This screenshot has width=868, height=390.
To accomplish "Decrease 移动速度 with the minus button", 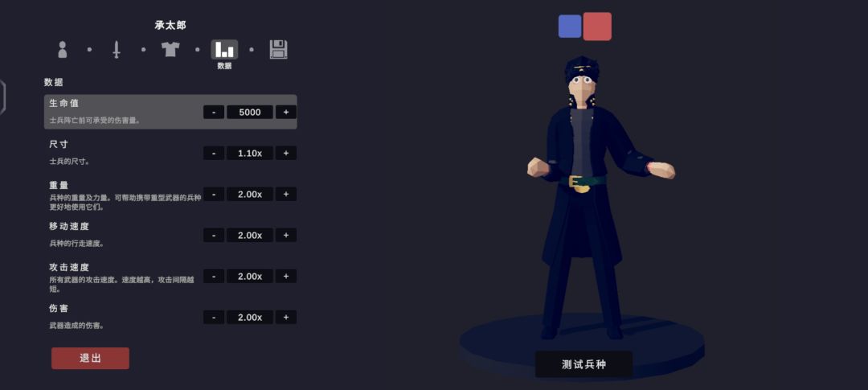I will pyautogui.click(x=214, y=235).
